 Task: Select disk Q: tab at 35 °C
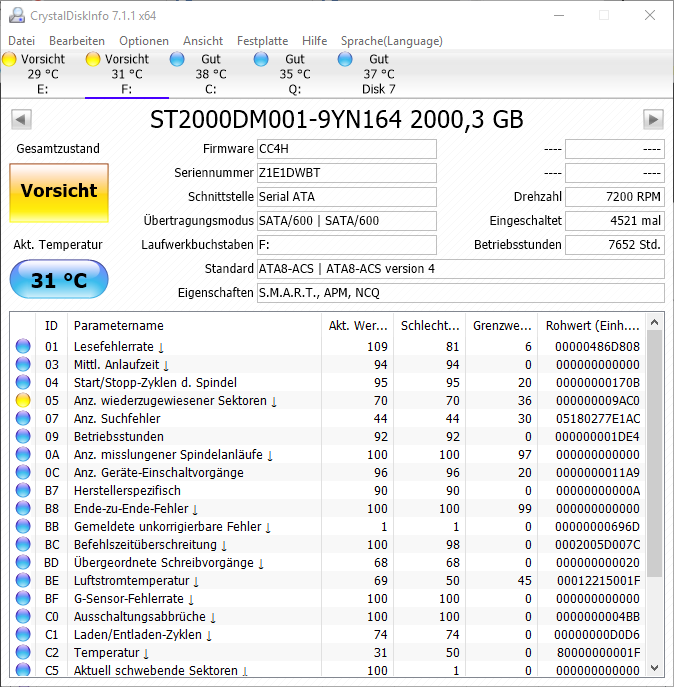point(295,74)
